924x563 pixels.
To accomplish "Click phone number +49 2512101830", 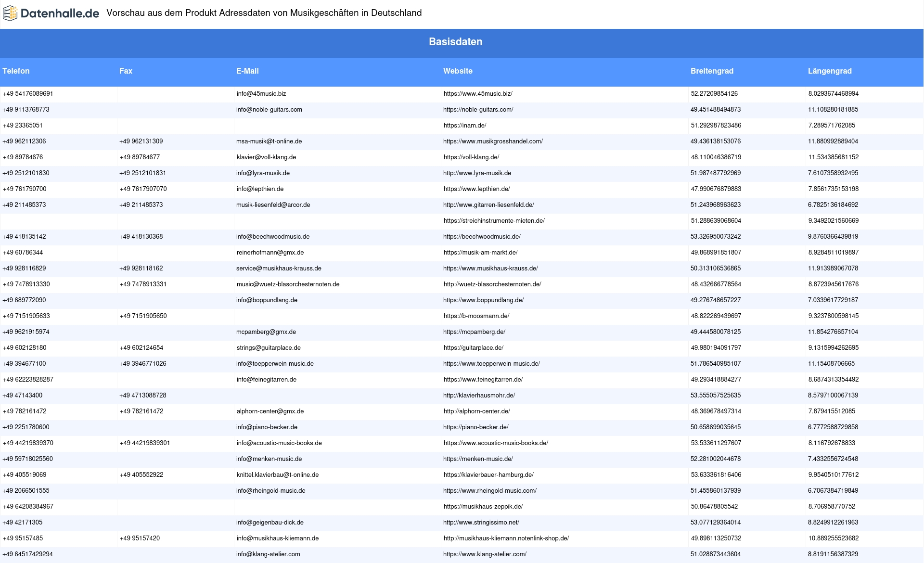I will tap(26, 173).
